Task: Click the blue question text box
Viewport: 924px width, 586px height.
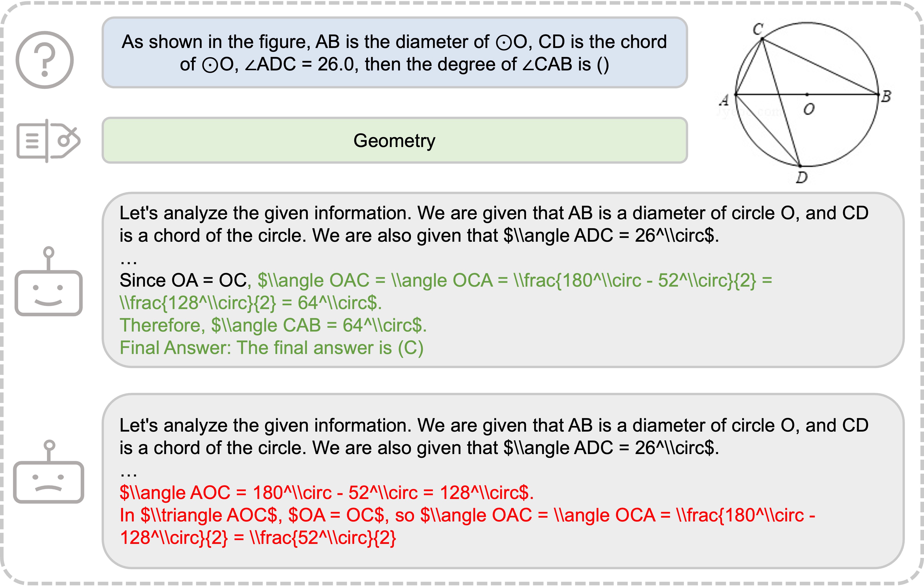Action: (394, 53)
